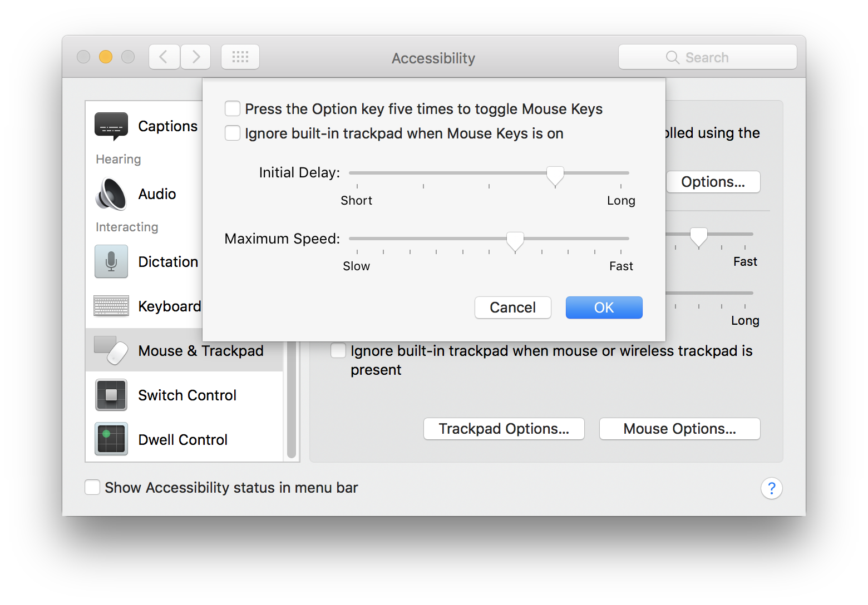
Task: Click the back navigation arrow
Action: [x=164, y=56]
